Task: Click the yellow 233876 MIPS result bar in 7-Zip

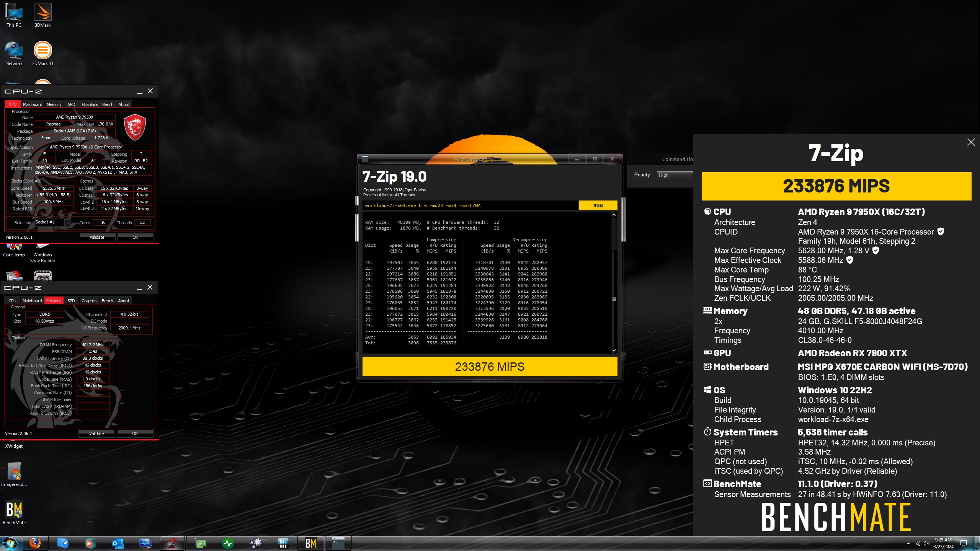Action: [490, 367]
